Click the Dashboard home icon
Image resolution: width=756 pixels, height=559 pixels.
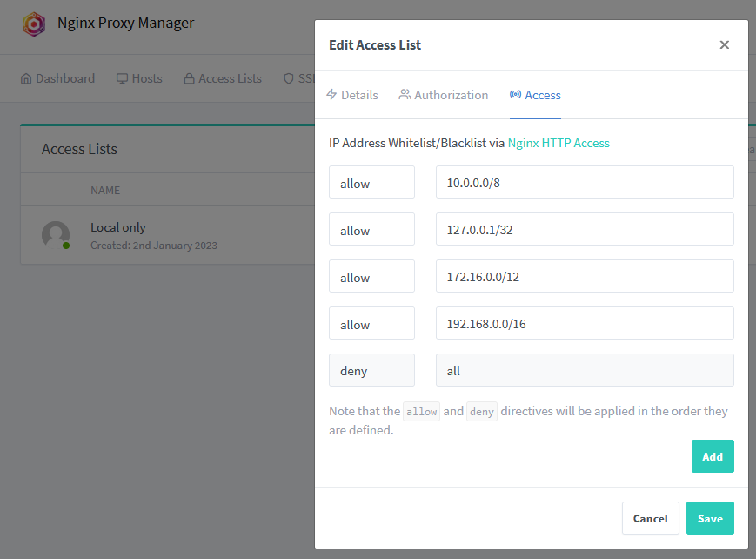pos(26,78)
